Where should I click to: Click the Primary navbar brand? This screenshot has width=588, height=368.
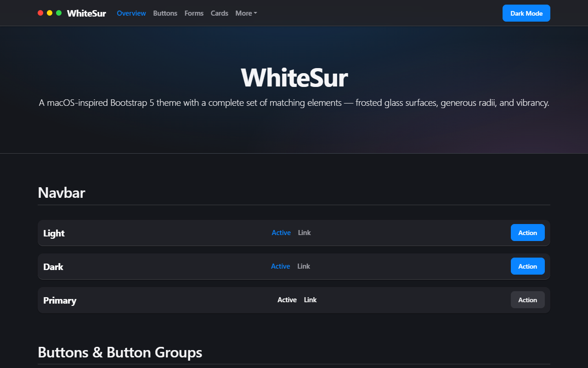[60, 300]
